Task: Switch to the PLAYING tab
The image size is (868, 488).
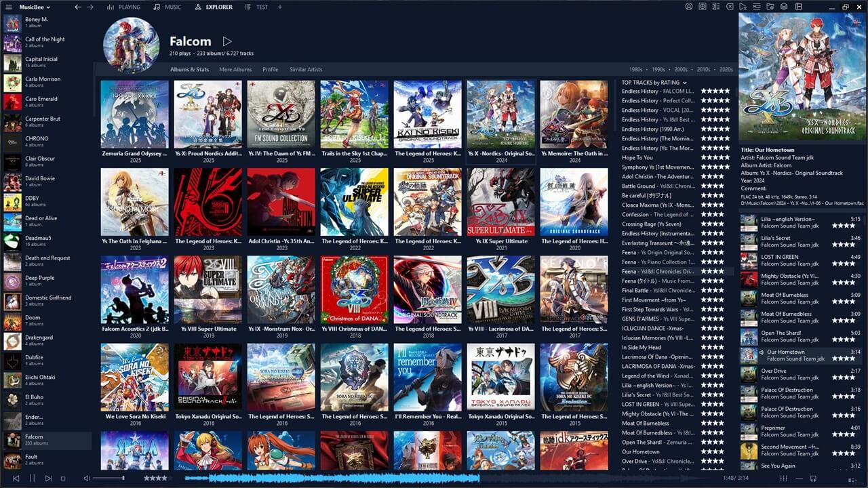Action: [x=124, y=7]
